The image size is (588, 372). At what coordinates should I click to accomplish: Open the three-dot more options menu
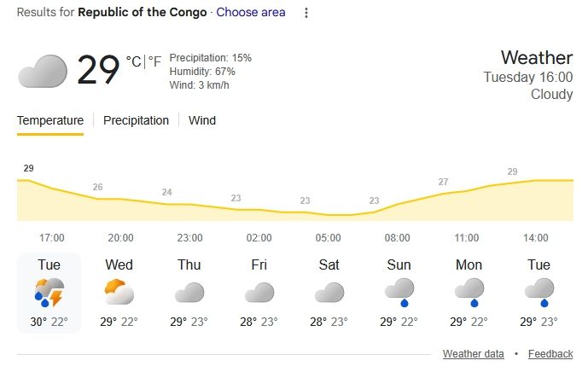point(307,13)
